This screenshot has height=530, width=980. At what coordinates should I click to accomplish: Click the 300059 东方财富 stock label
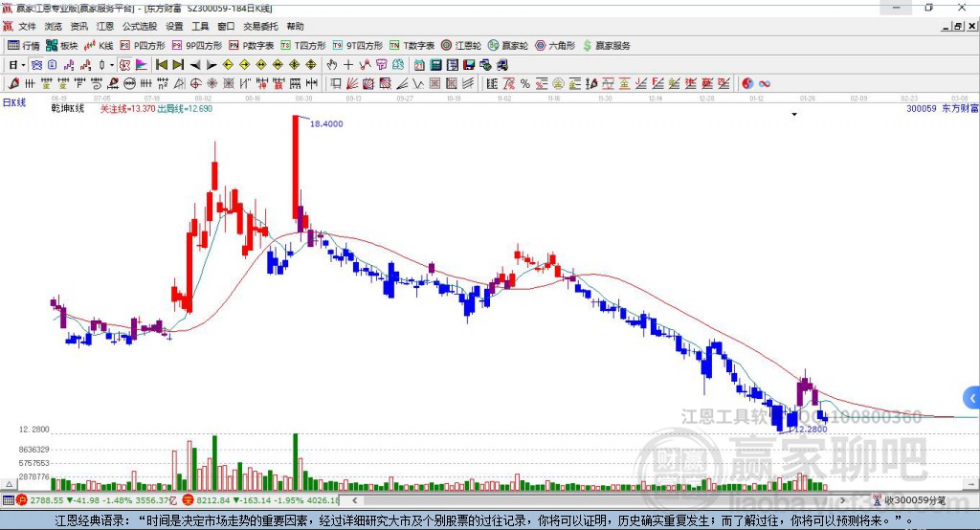point(943,108)
